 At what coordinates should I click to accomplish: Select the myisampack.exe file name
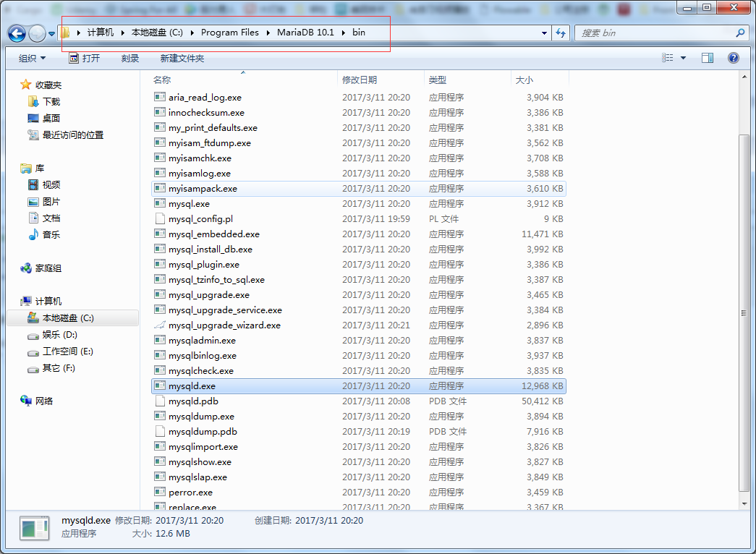click(203, 189)
